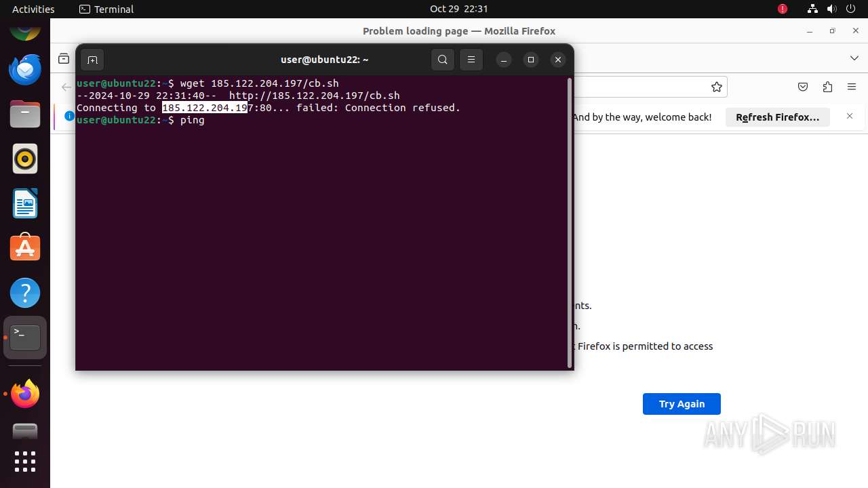Open Firefox application menu

(852, 87)
